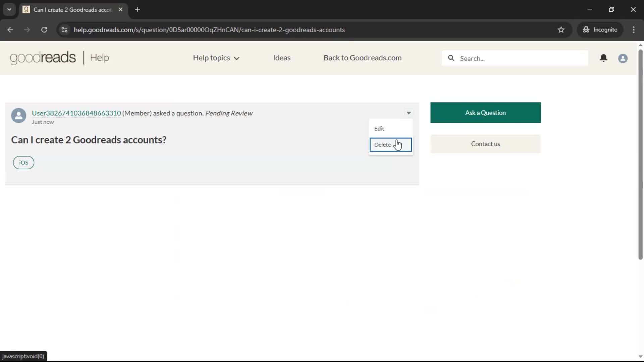Bookmark this page with the star icon
This screenshot has height=362, width=644.
click(x=561, y=30)
